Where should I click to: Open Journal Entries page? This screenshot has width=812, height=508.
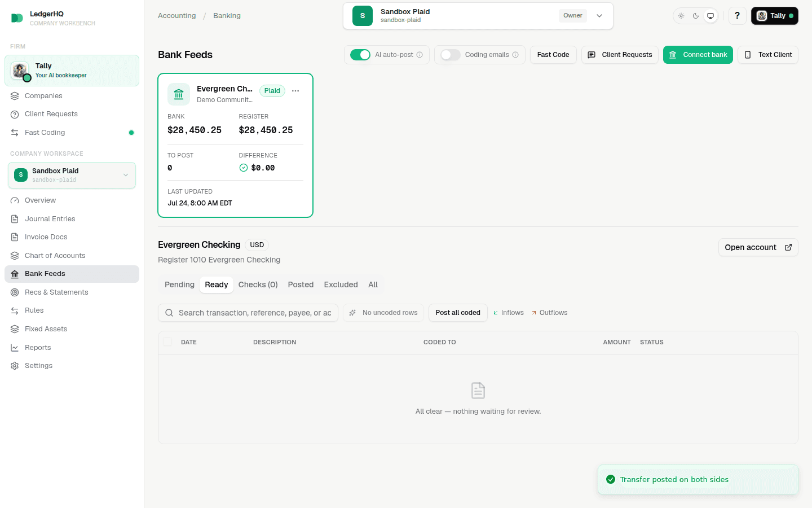coord(72,219)
